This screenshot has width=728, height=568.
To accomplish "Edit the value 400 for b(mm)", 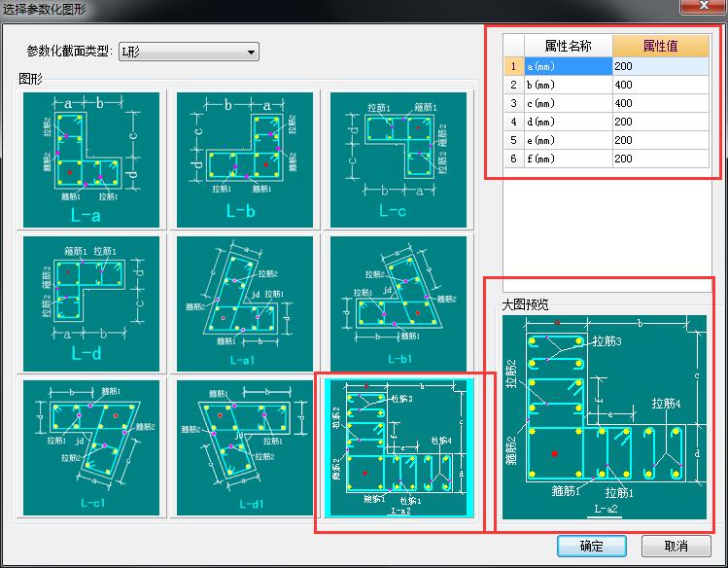I will point(661,85).
